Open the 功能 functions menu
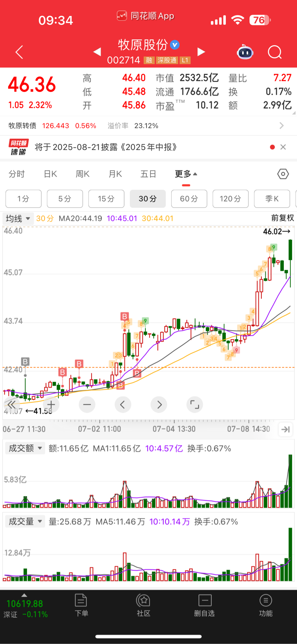Image resolution: width=297 pixels, height=644 pixels. point(266,605)
